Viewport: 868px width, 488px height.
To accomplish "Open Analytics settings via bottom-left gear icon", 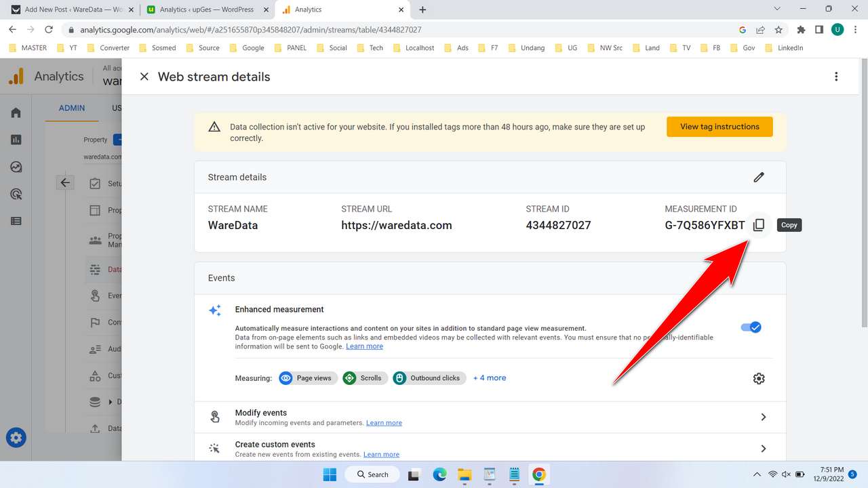I will pyautogui.click(x=16, y=437).
